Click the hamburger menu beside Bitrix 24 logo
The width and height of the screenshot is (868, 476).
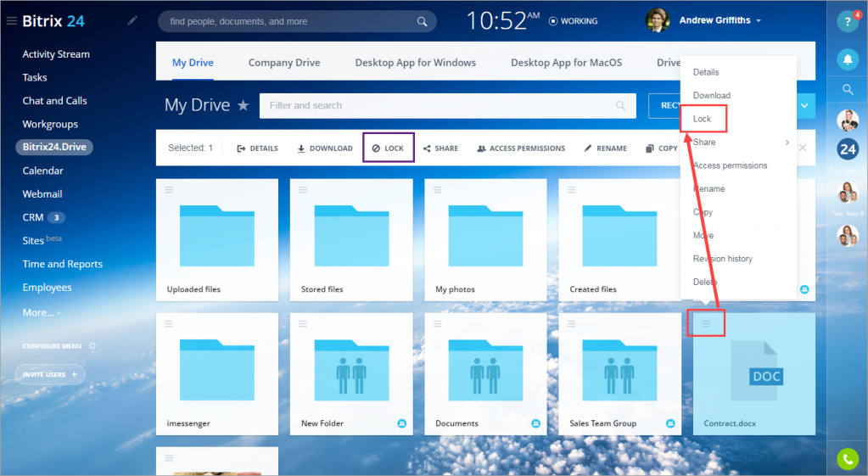[11, 21]
